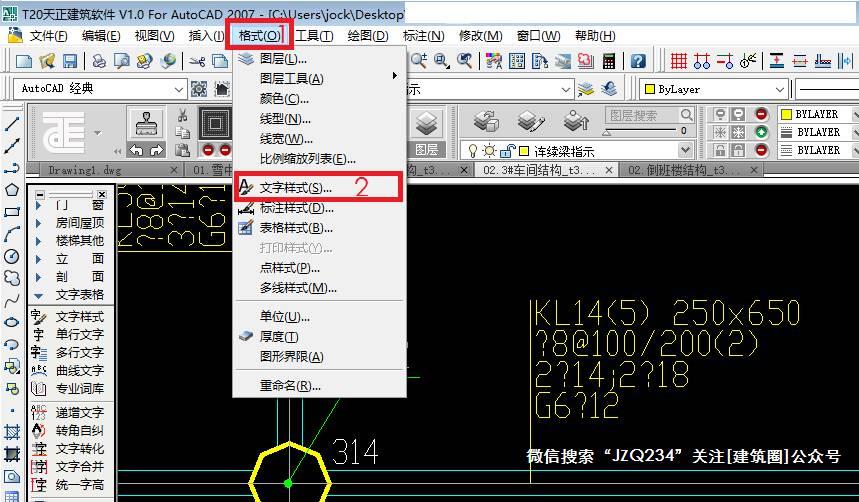Click the Open file icon
859x502 pixels.
(47, 60)
